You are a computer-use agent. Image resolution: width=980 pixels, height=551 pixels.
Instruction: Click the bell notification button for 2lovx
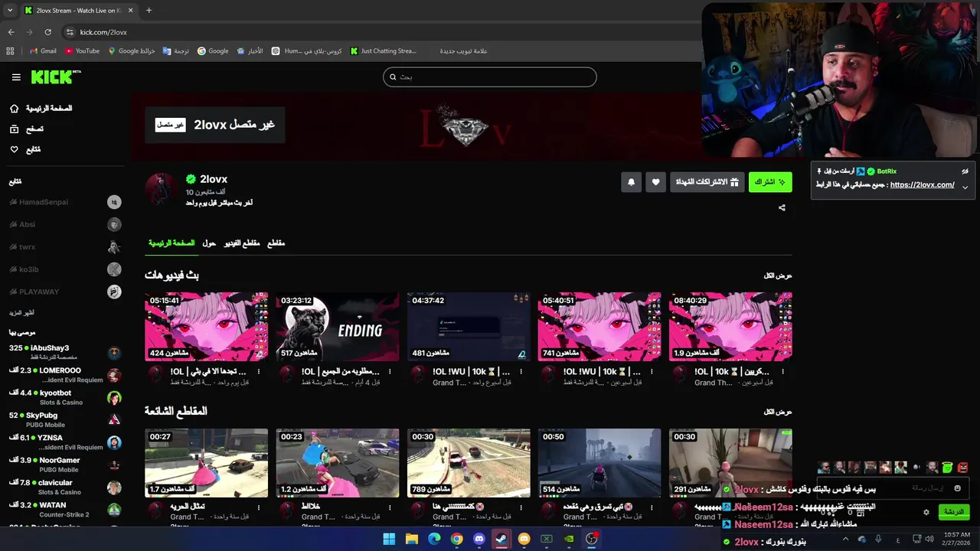631,182
